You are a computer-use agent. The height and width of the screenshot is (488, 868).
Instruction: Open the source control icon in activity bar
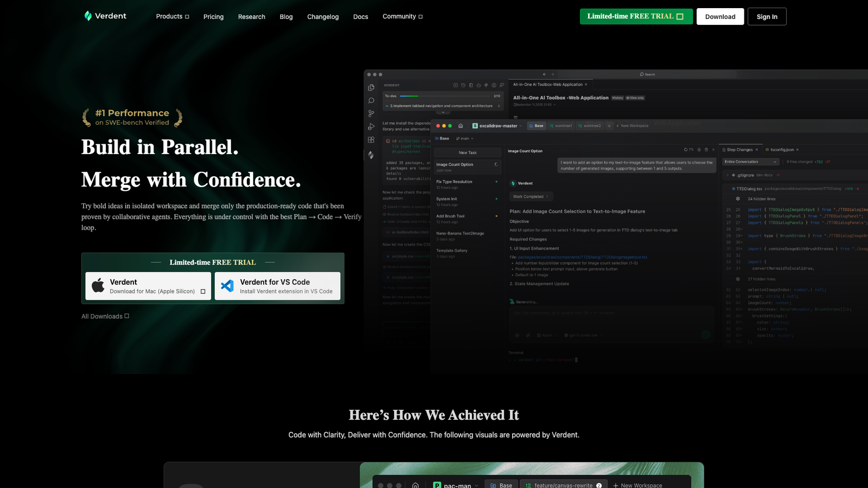[371, 113]
